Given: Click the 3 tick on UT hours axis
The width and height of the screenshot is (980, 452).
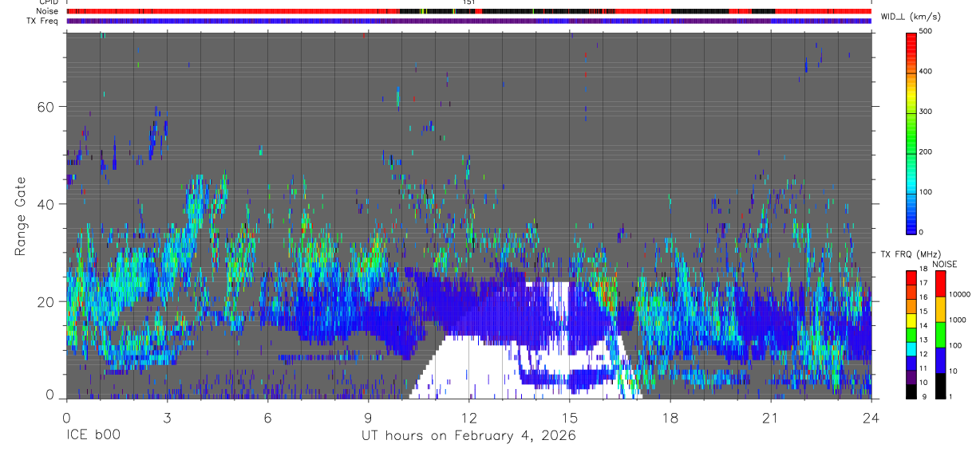Looking at the screenshot, I should (x=167, y=417).
